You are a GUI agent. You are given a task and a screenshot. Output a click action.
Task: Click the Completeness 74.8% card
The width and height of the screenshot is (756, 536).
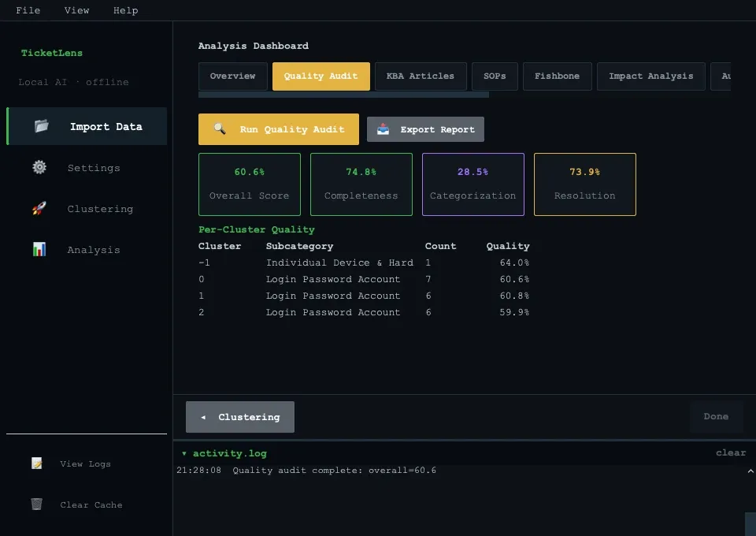pyautogui.click(x=361, y=184)
